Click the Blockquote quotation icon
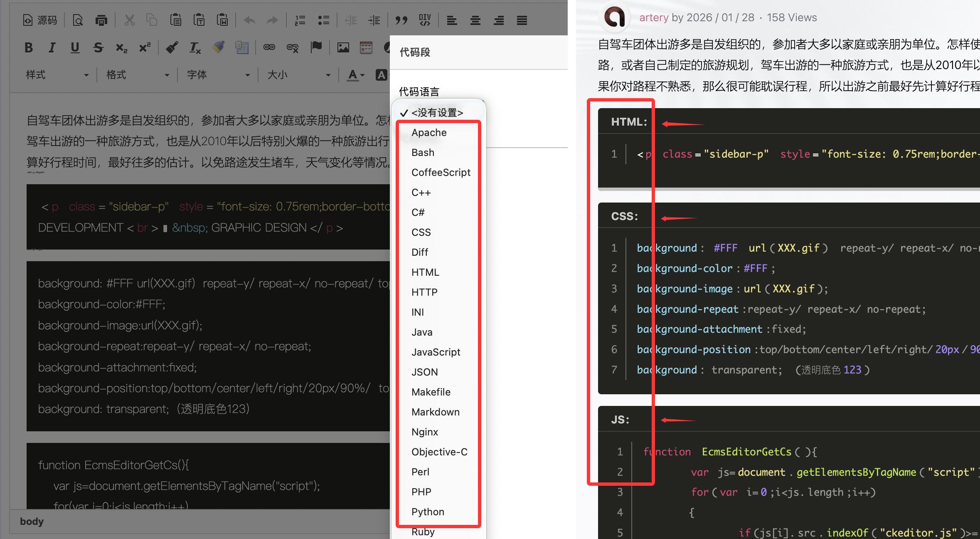The height and width of the screenshot is (539, 980). (401, 20)
